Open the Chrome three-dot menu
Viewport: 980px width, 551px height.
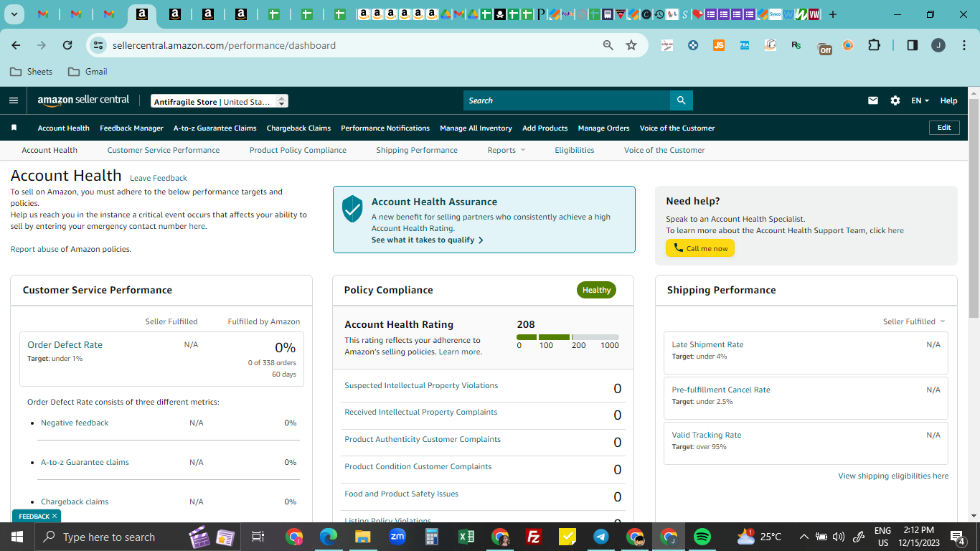963,45
